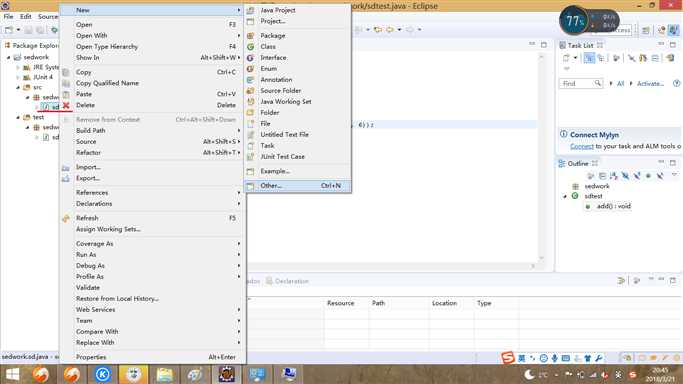Screen dimensions: 683x384
Task: Collapse the test folder tree node
Action: click(x=18, y=118)
